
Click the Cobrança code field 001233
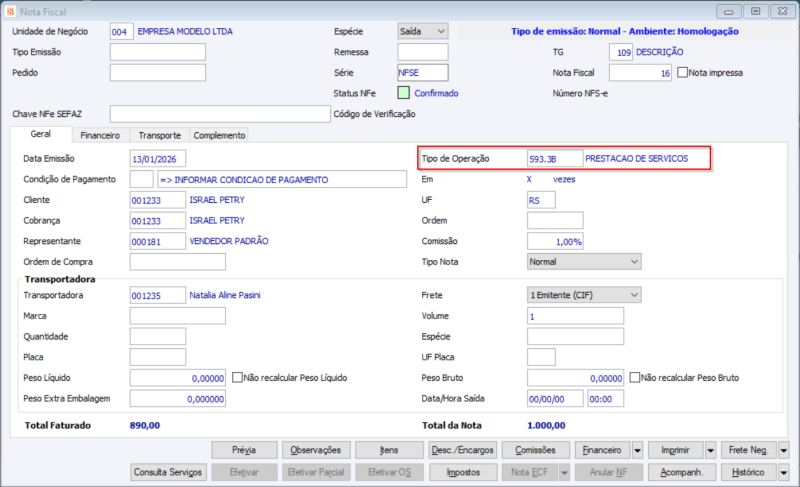point(158,220)
